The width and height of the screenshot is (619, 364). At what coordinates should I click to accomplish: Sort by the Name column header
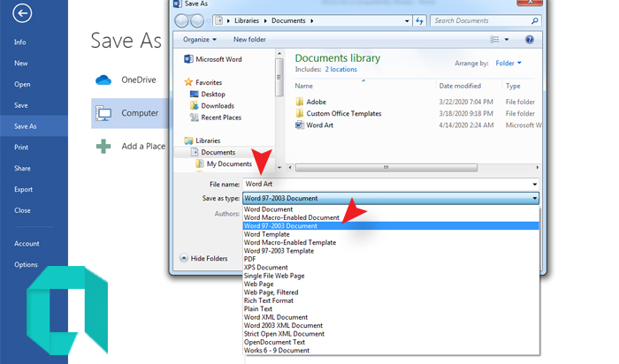[x=303, y=86]
